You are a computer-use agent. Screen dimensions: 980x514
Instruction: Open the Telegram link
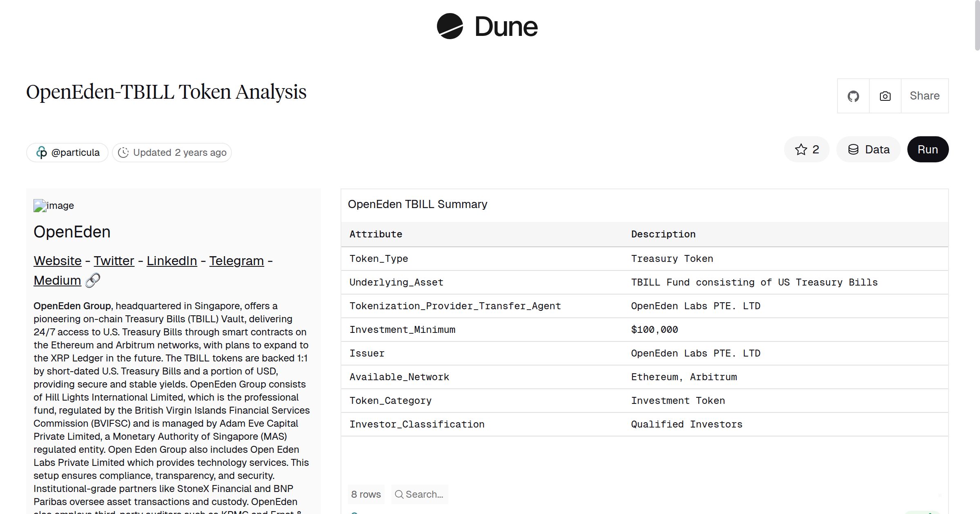(x=236, y=261)
